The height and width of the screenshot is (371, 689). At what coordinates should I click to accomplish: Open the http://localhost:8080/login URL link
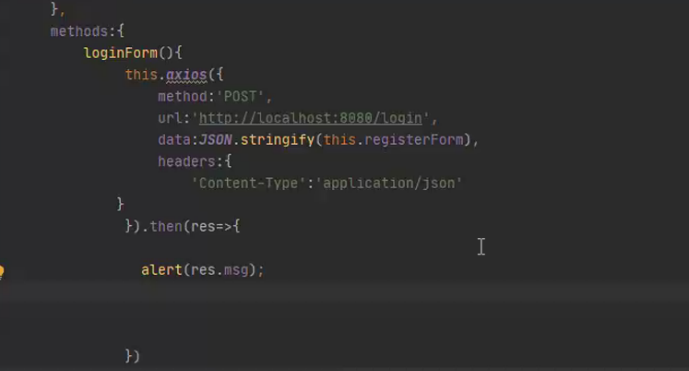click(310, 118)
